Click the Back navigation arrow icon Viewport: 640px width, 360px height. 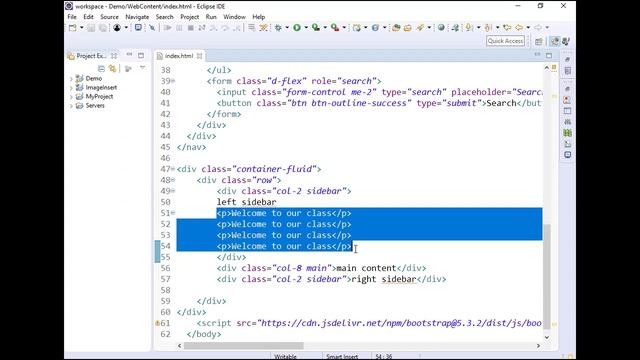[x=519, y=28]
